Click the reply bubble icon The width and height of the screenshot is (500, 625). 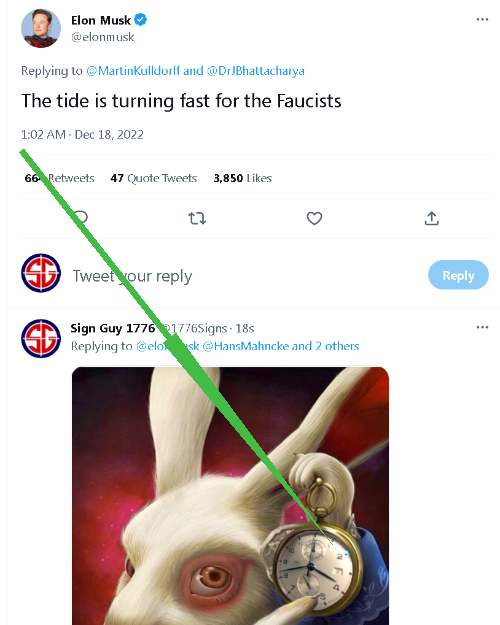pyautogui.click(x=81, y=218)
